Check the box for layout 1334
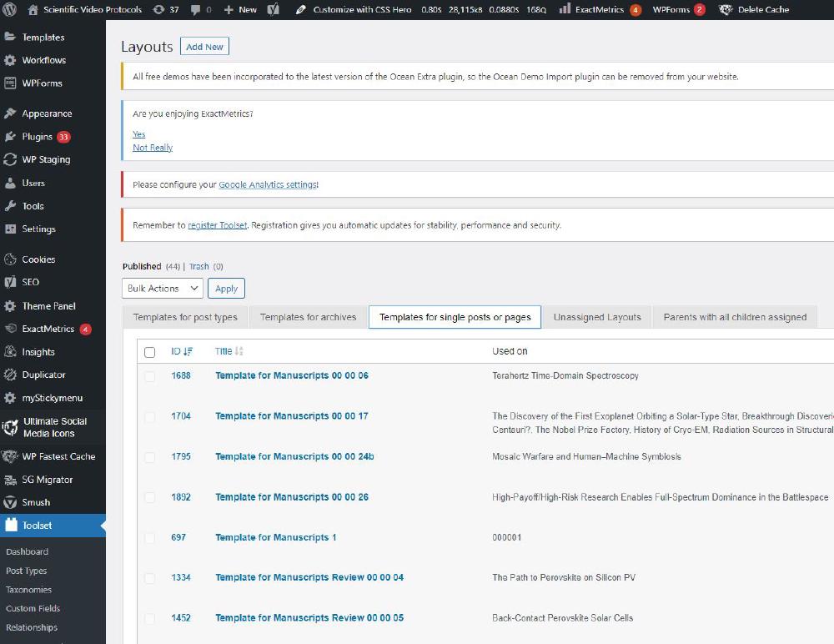This screenshot has height=644, width=834. pos(150,578)
